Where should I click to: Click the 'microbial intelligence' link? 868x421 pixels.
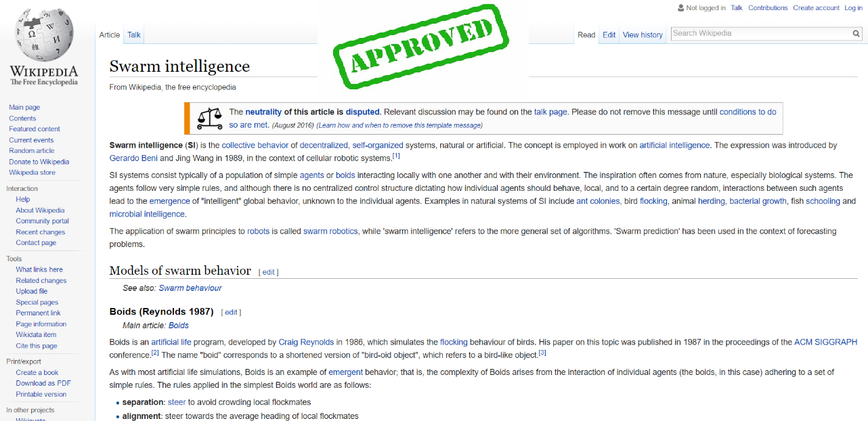(x=147, y=215)
